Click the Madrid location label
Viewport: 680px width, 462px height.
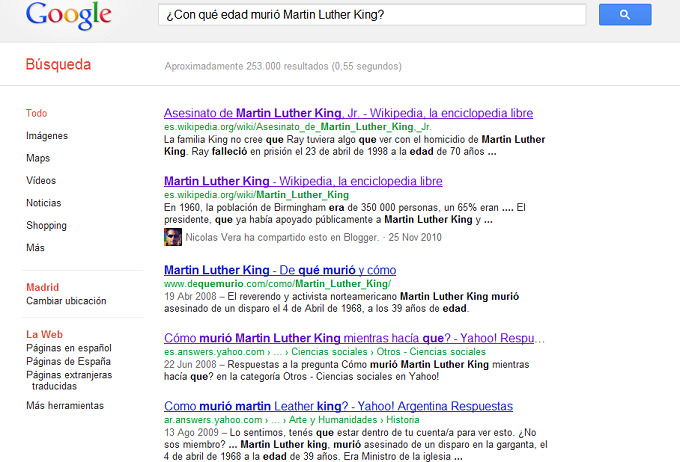(42, 287)
